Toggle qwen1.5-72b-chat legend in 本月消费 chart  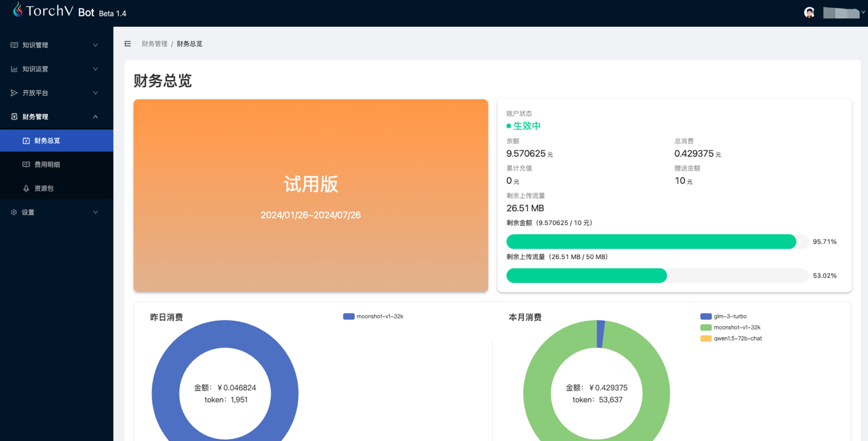click(x=731, y=339)
